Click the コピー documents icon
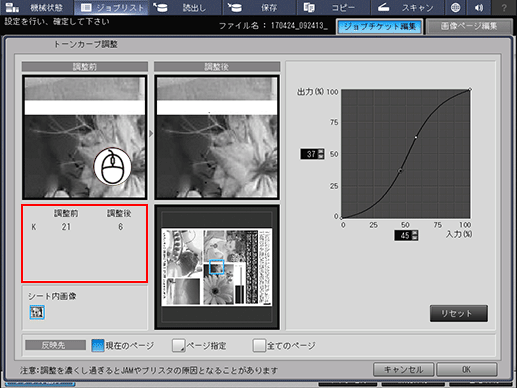517x388 pixels. tap(309, 7)
